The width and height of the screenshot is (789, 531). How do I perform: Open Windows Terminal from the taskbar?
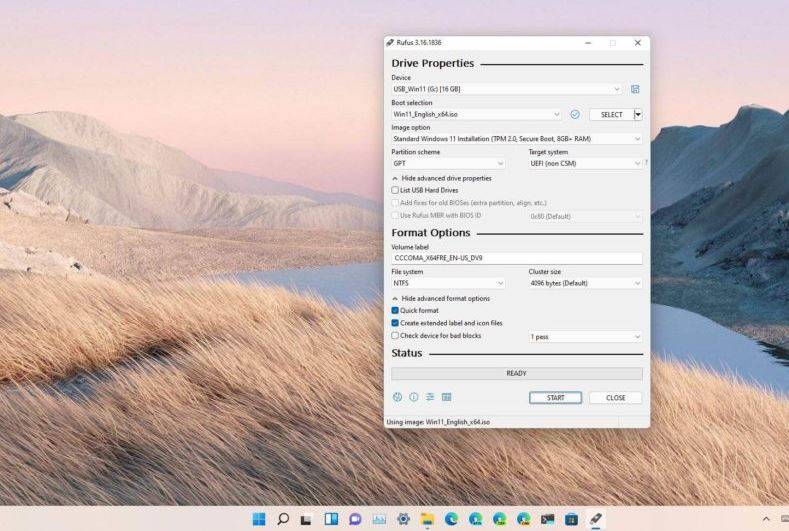point(547,519)
